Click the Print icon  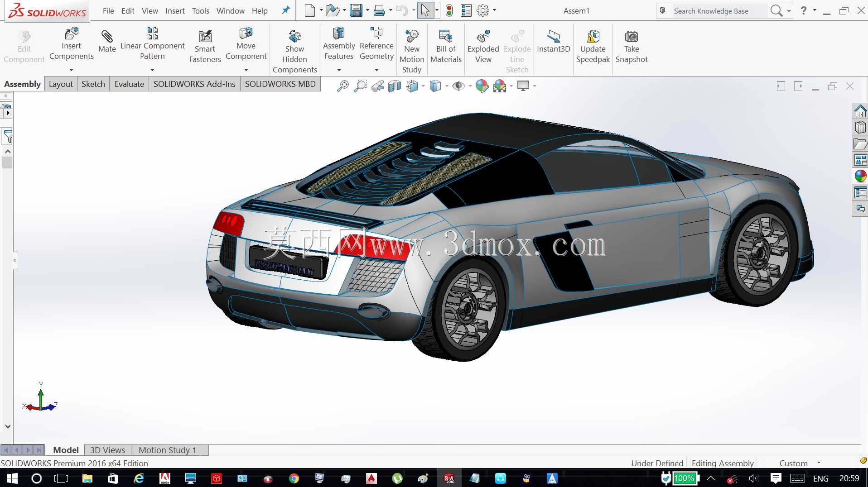click(x=379, y=10)
